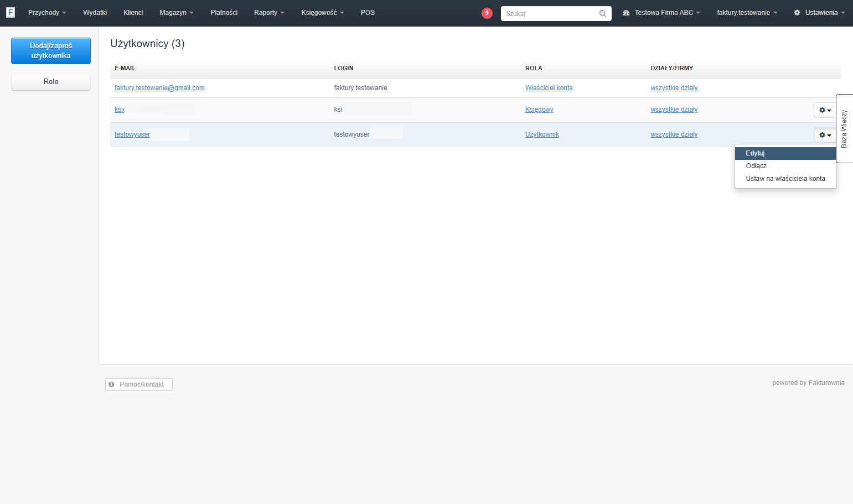
Task: Click the Użytkownik role link
Action: tap(542, 134)
